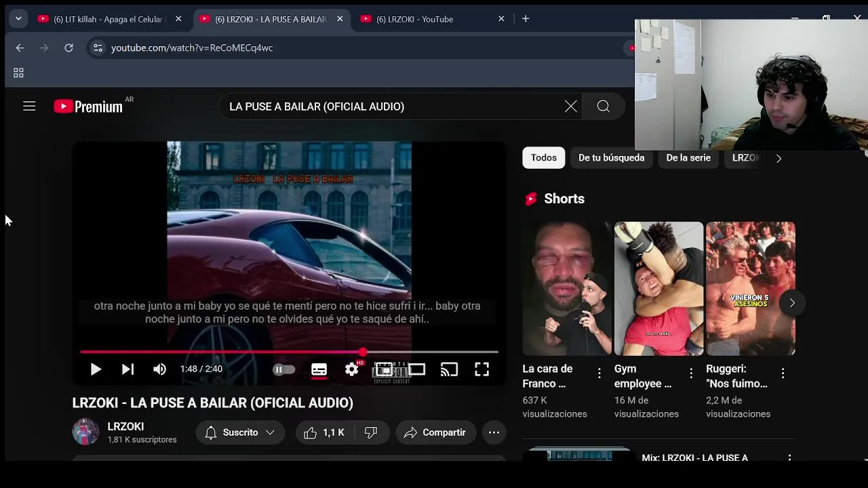This screenshot has width=868, height=488.
Task: Close the LRZOKI - LA PUSE A BAILAR tab
Action: tap(340, 19)
